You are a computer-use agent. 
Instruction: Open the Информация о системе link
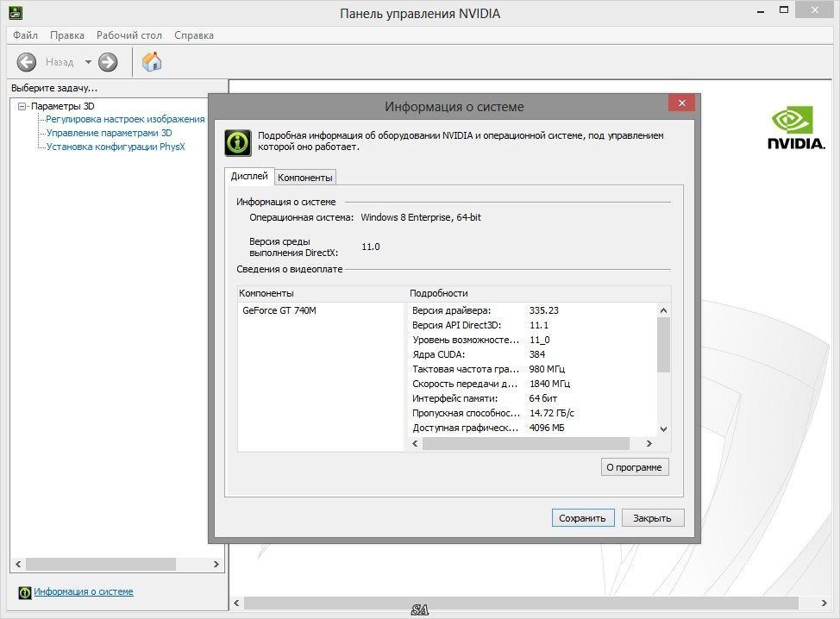pos(84,591)
